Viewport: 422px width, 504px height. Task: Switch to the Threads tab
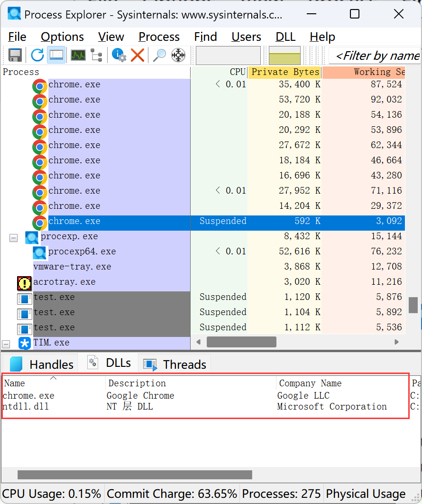175,364
